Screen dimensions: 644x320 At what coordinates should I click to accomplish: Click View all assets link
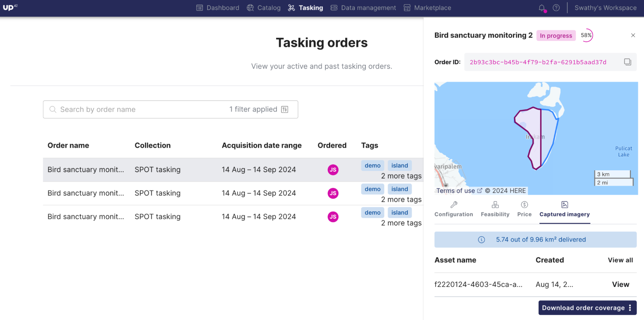[x=620, y=260]
